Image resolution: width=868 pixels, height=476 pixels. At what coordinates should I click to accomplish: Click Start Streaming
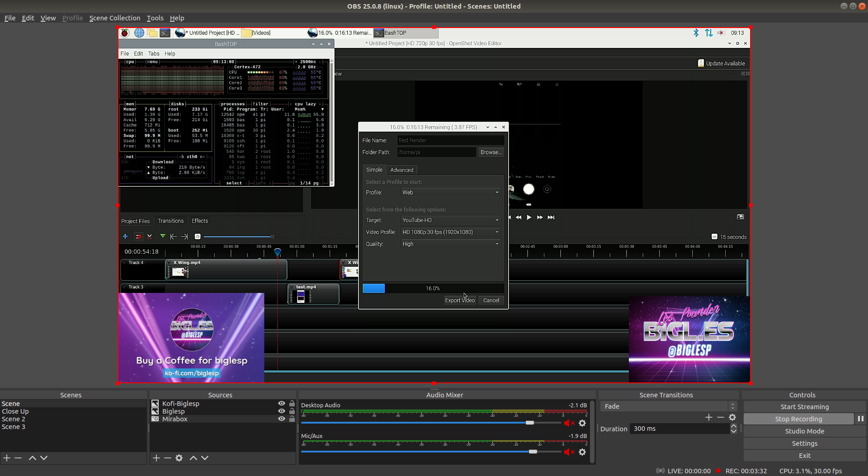[805, 407]
